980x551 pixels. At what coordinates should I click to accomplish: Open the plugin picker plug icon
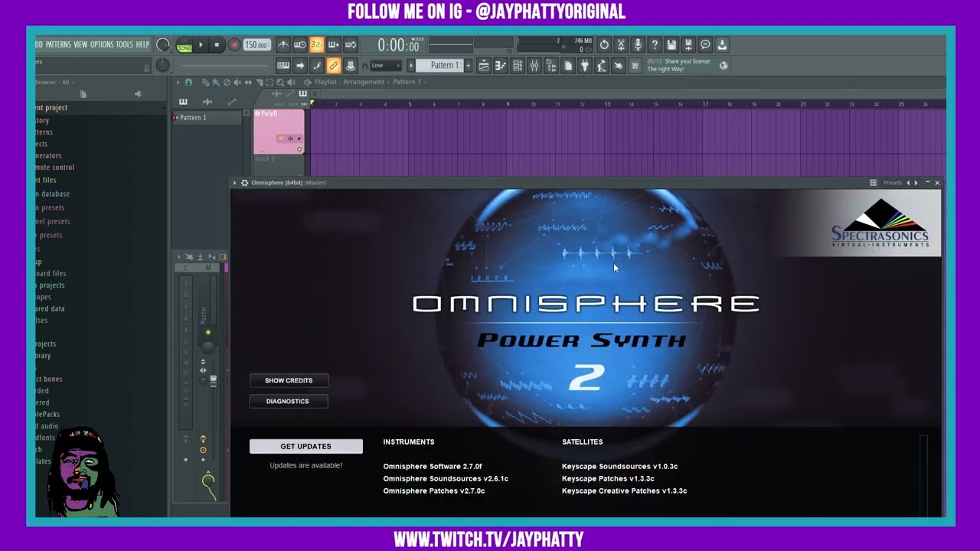point(584,66)
